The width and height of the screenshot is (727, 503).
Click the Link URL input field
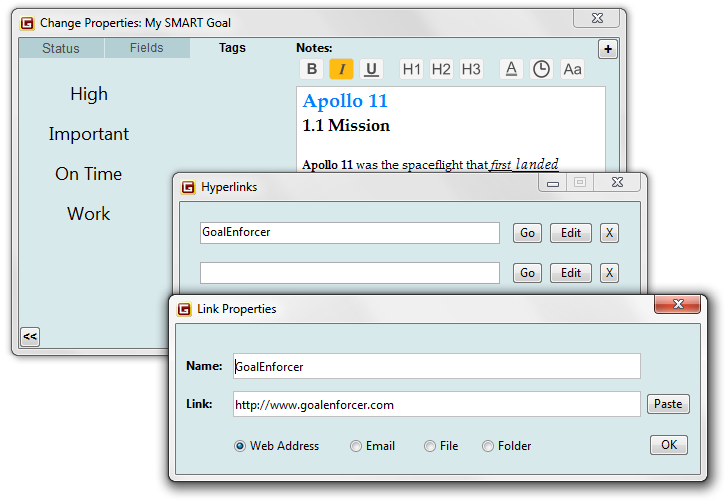437,404
